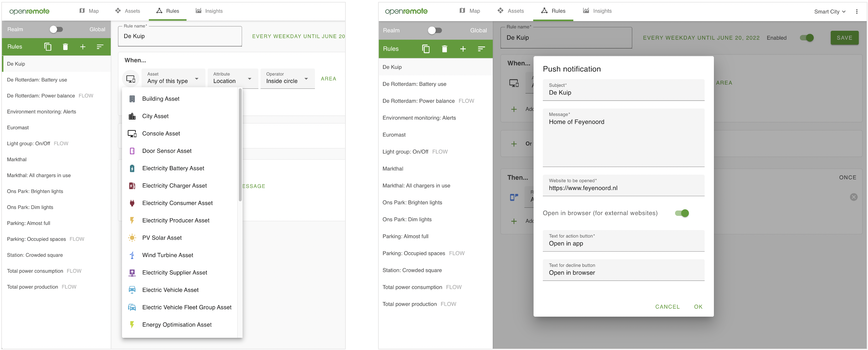
Task: Open the Smart City realm selector
Action: pos(829,12)
